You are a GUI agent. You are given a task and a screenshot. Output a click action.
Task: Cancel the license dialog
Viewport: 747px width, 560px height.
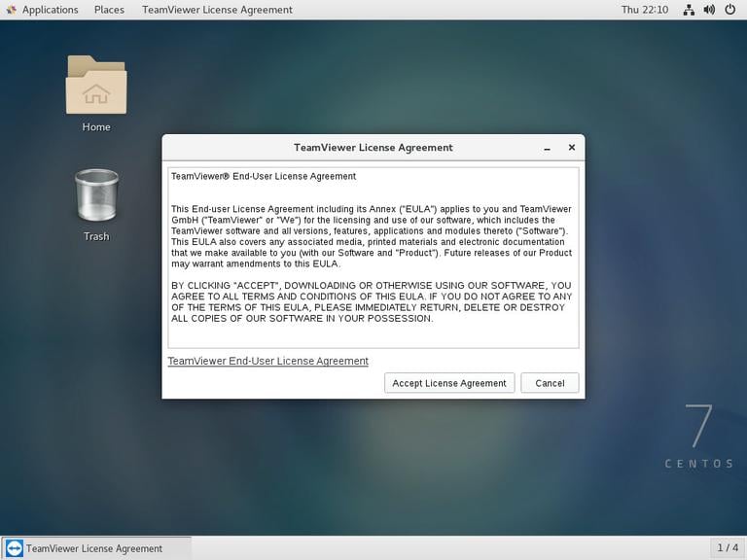pos(550,383)
